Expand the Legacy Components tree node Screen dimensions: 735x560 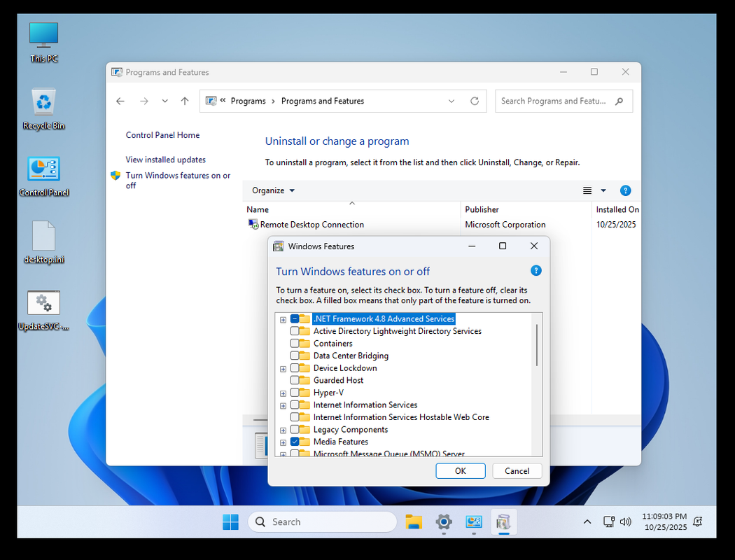pos(283,430)
